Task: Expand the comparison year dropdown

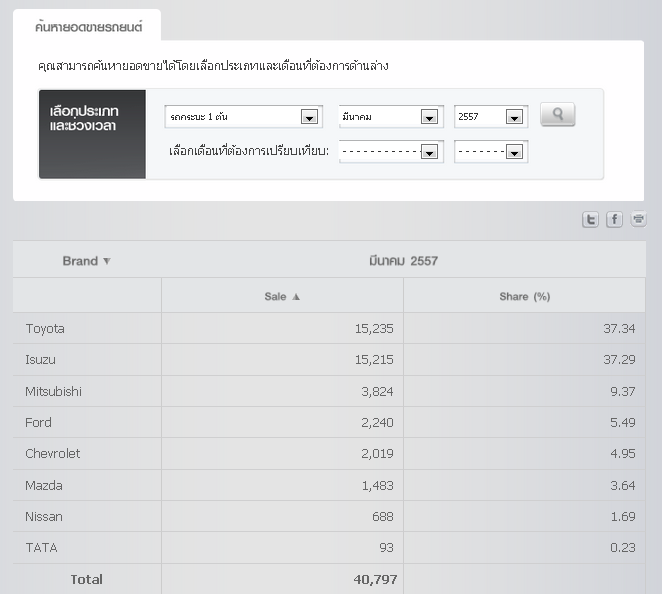Action: [514, 152]
